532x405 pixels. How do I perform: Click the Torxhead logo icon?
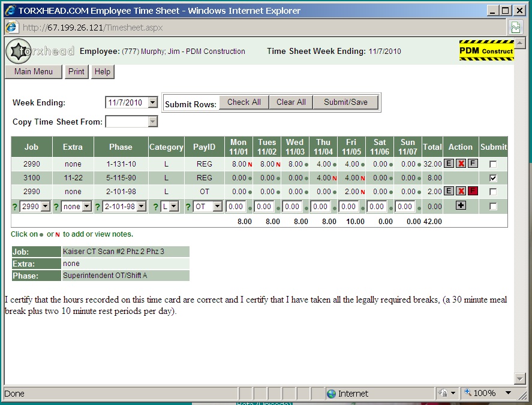tap(18, 52)
